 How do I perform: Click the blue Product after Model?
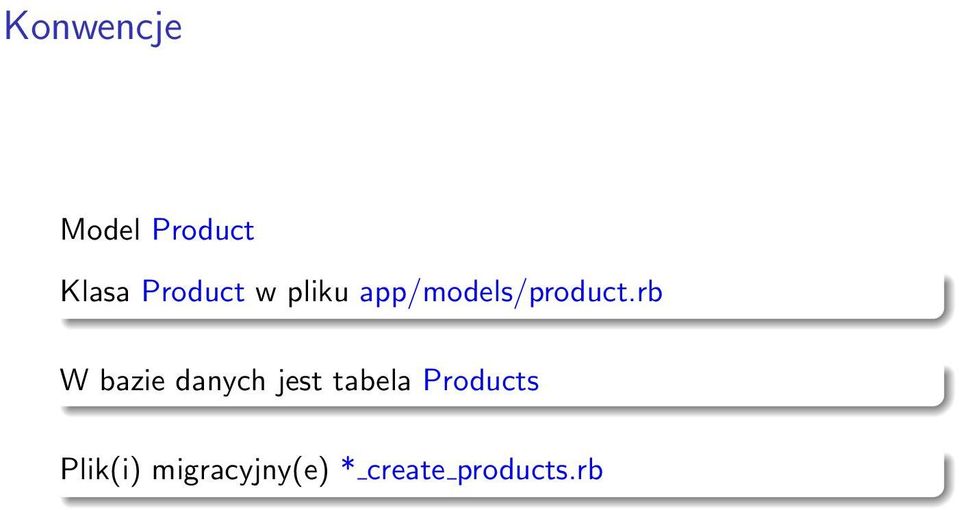(203, 230)
